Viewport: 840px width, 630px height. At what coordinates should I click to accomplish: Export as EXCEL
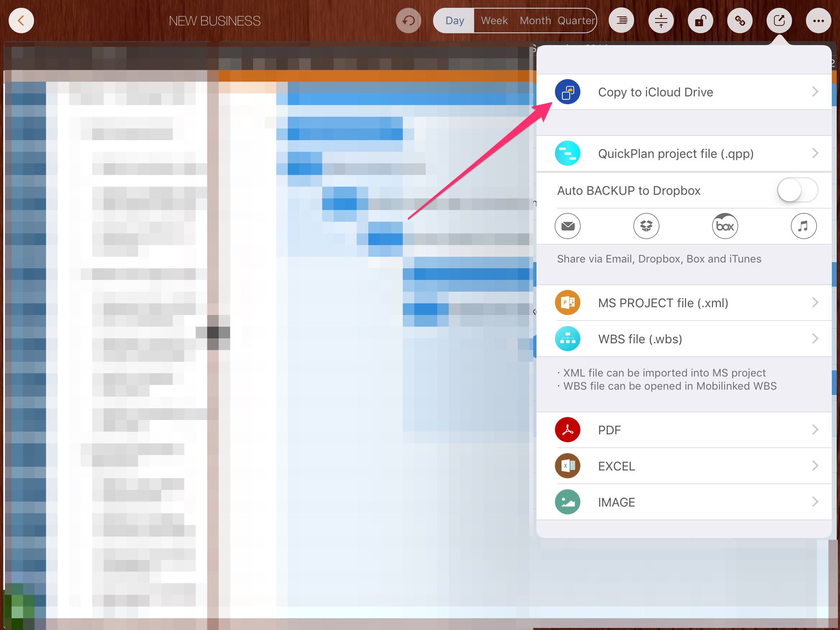pos(616,466)
